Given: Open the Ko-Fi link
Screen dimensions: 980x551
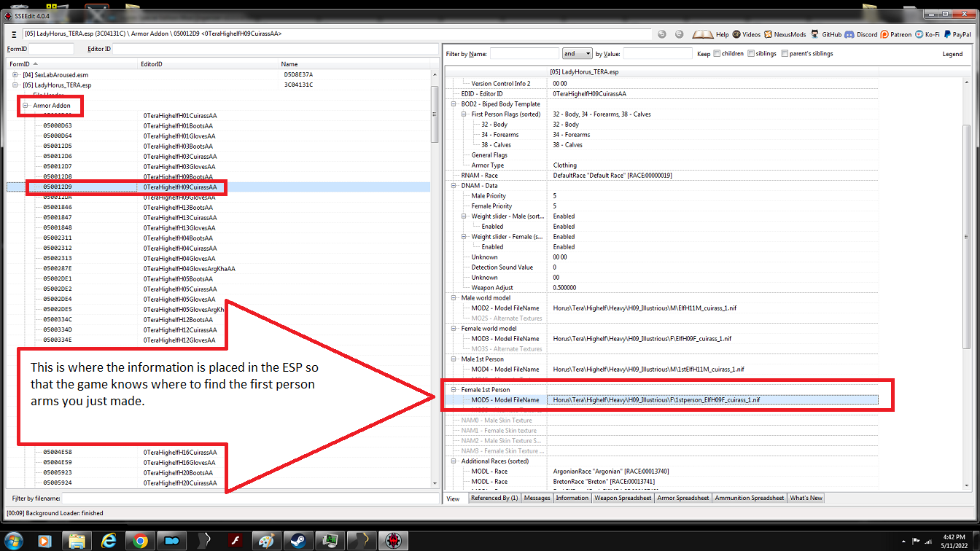Looking at the screenshot, I should [x=928, y=34].
